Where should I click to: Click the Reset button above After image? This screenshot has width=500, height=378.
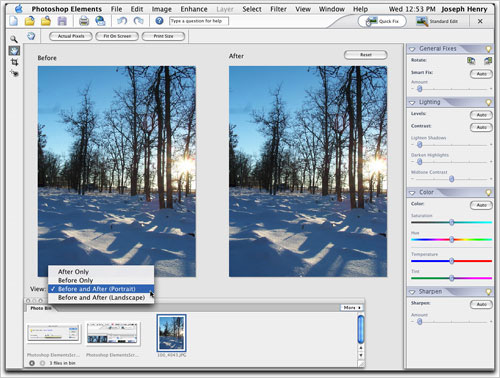tap(366, 55)
